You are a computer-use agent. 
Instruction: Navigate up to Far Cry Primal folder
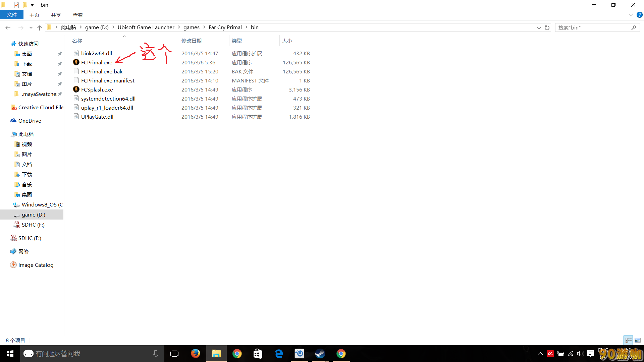tap(225, 27)
